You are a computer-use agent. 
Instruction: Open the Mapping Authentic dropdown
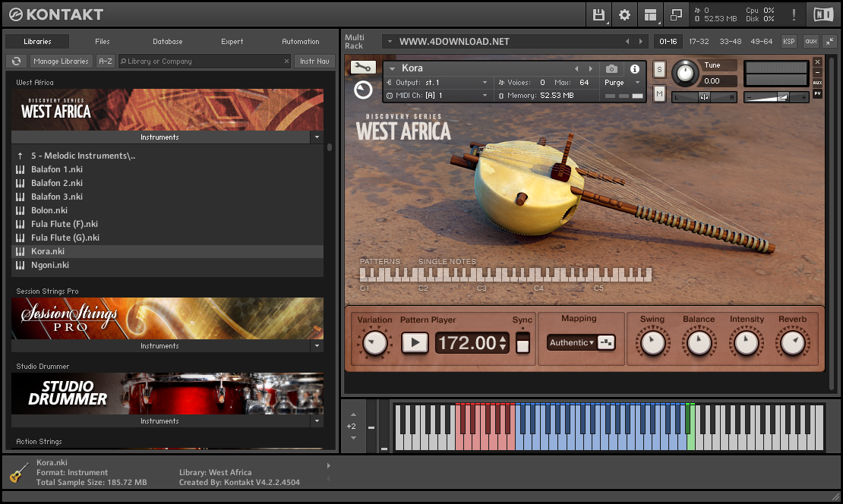coord(572,342)
